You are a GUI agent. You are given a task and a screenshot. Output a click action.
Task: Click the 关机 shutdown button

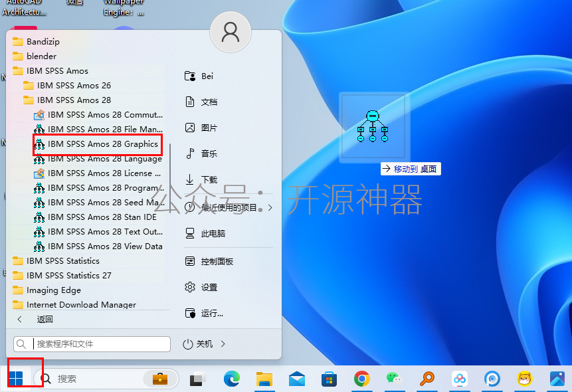tap(198, 343)
